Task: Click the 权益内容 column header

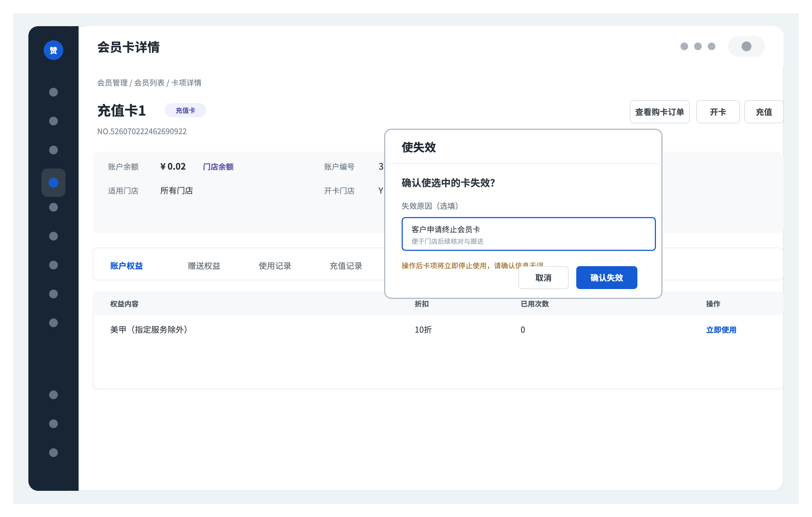Action: (124, 304)
